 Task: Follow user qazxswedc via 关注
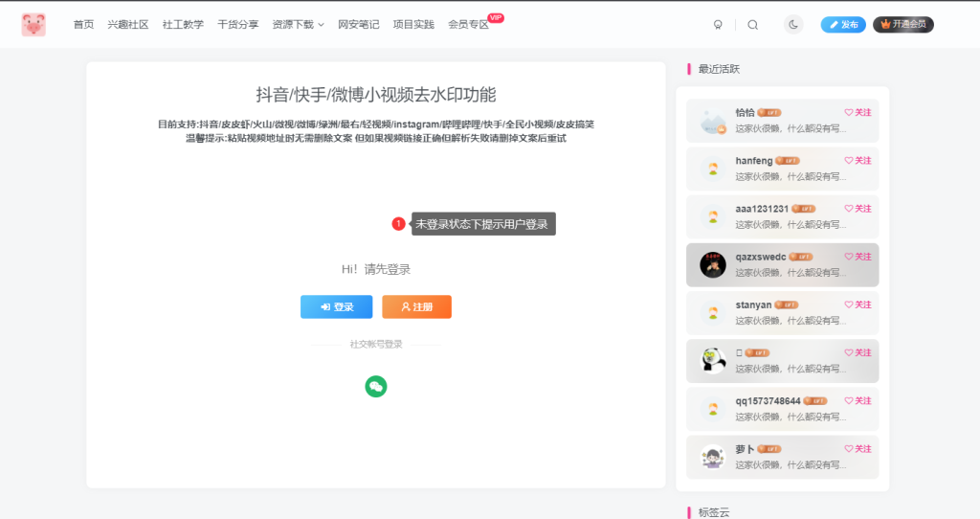(858, 257)
